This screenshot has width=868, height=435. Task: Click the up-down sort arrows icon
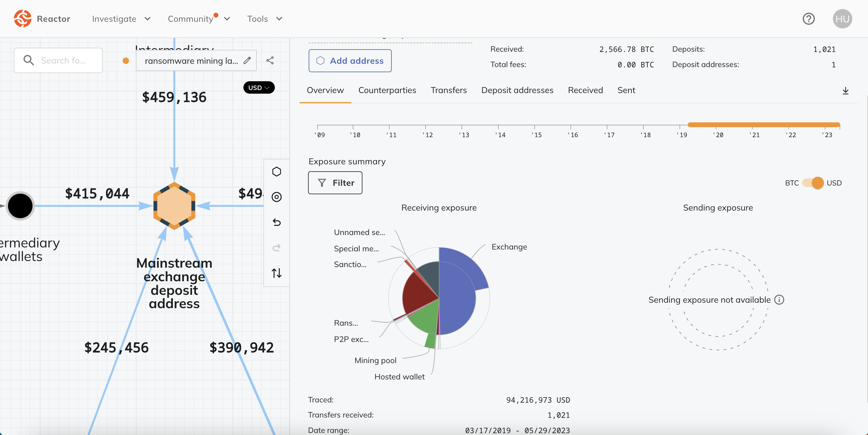coord(276,273)
